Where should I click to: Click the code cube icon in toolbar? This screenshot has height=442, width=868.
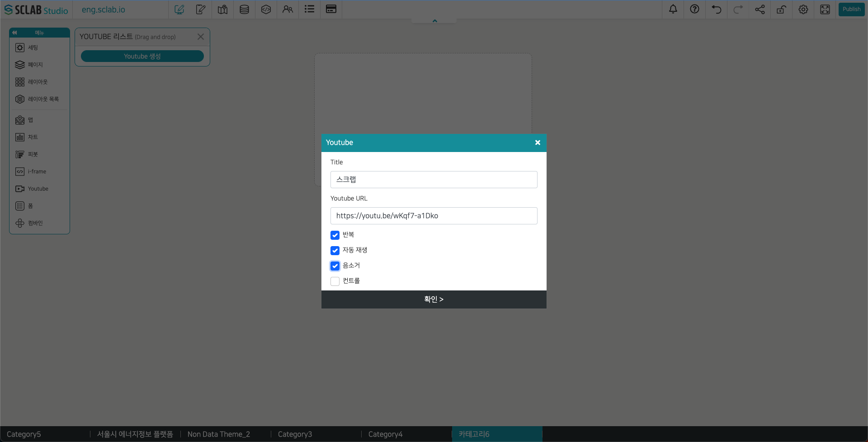[266, 10]
